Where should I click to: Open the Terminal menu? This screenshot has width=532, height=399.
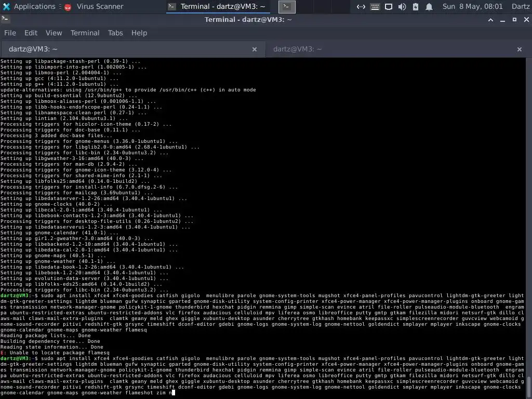pyautogui.click(x=85, y=33)
